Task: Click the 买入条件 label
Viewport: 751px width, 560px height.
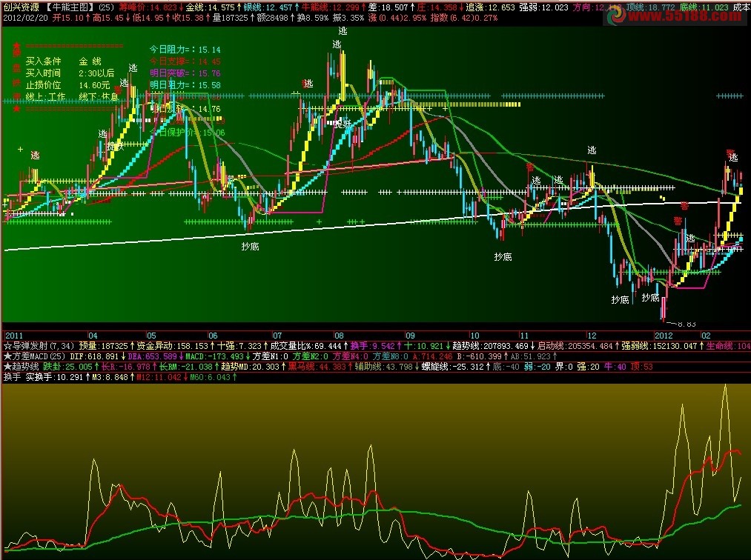Action: 43,61
